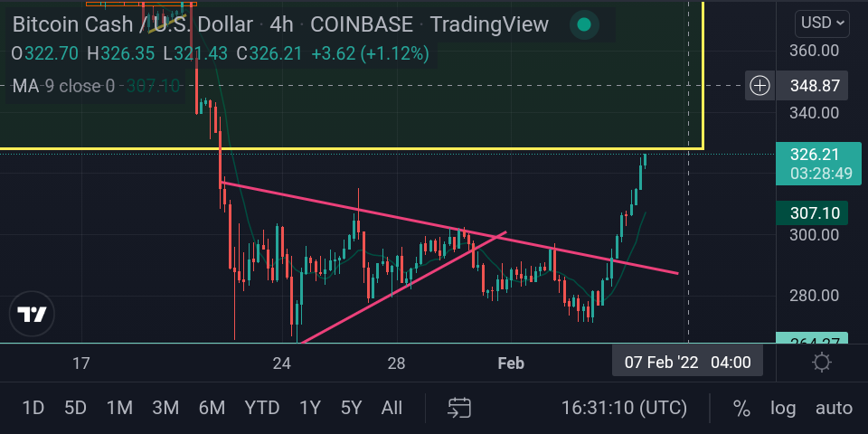The height and width of the screenshot is (434, 868).
Task: Click the 07 Feb '22 04:00 date label
Action: tap(687, 363)
